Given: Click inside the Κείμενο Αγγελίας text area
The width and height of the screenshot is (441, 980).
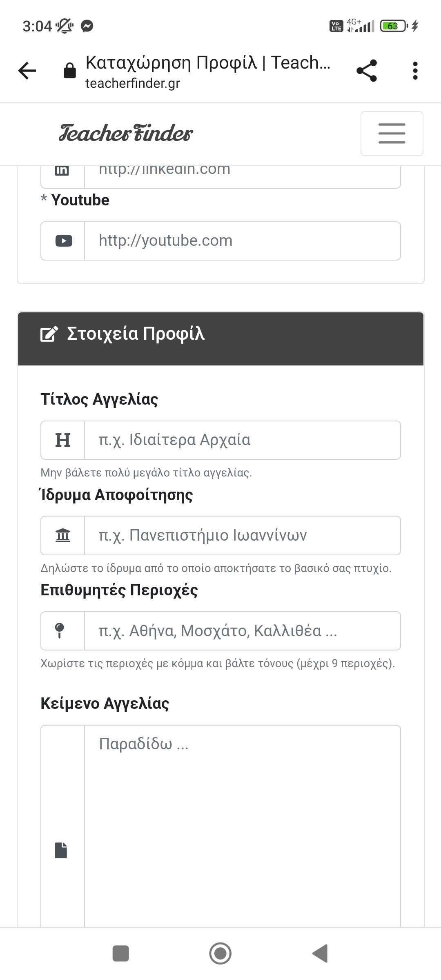Looking at the screenshot, I should pos(242,825).
